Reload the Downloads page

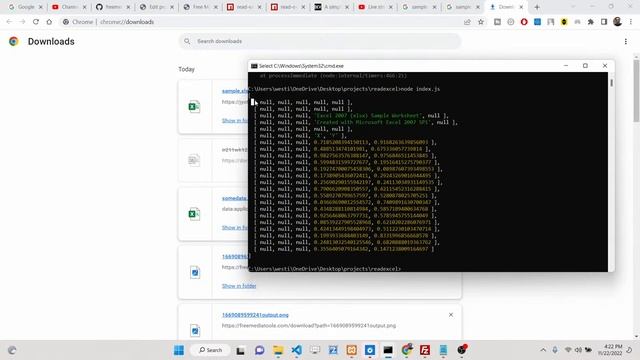tap(36, 22)
